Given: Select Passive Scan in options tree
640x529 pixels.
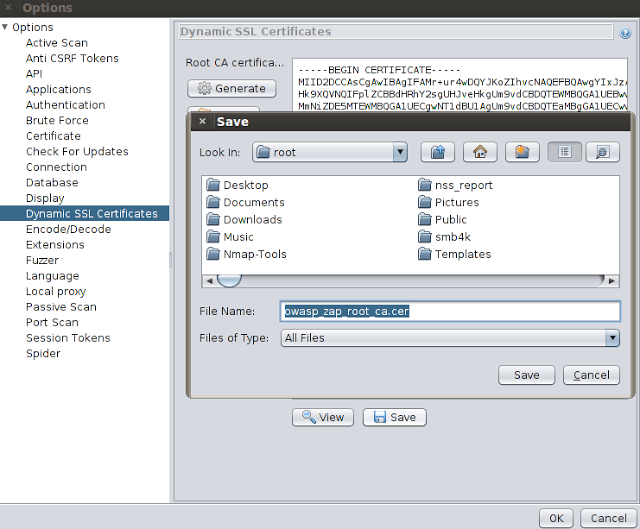Looking at the screenshot, I should 61,307.
